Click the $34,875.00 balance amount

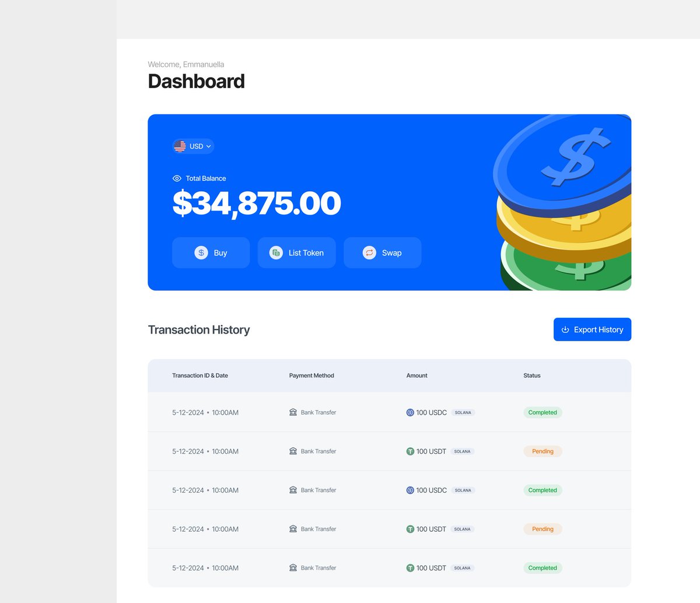click(x=257, y=203)
